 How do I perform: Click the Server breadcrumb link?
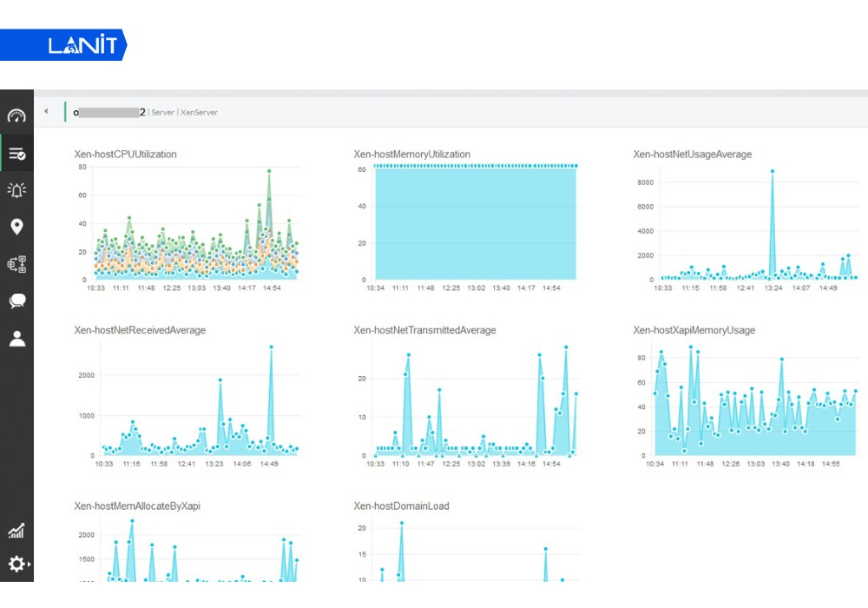point(162,112)
